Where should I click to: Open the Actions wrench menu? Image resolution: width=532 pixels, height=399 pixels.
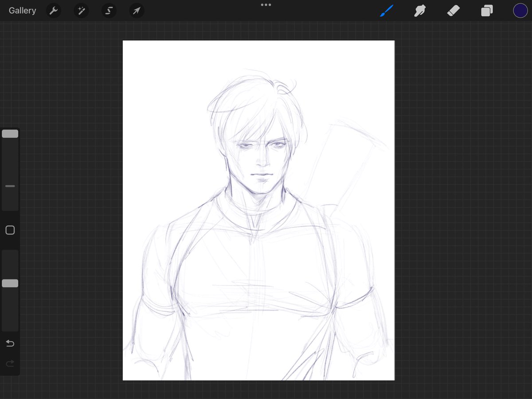coord(54,11)
